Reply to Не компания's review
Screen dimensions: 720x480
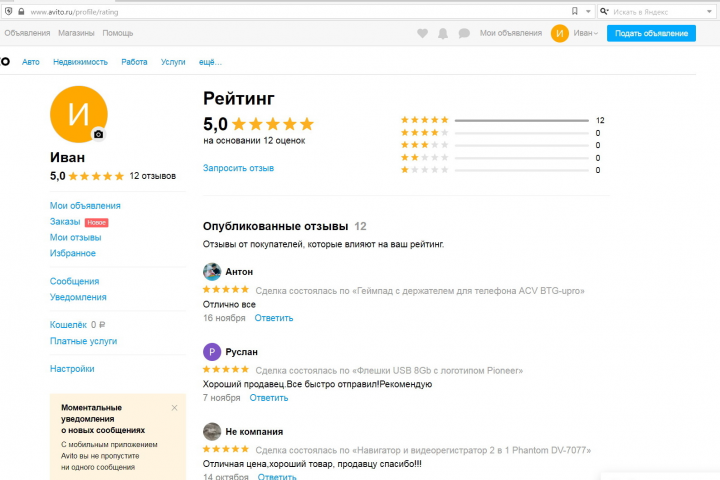[x=277, y=477]
